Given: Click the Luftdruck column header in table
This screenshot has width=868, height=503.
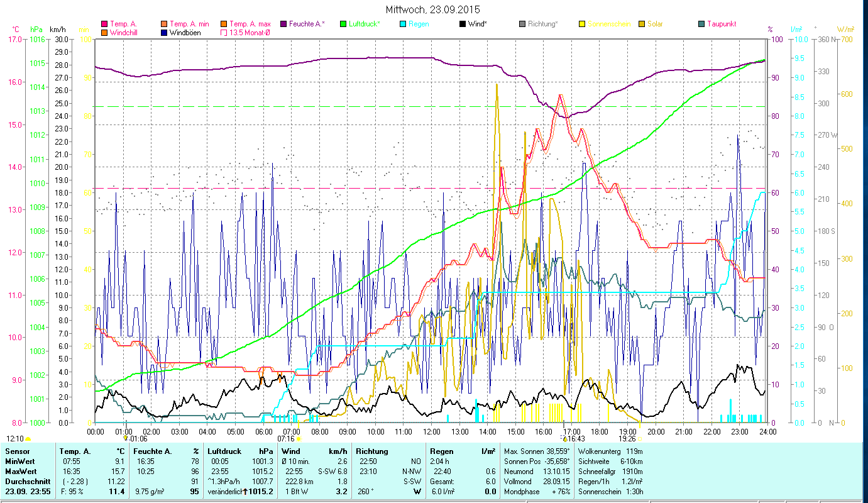Looking at the screenshot, I should (x=224, y=451).
